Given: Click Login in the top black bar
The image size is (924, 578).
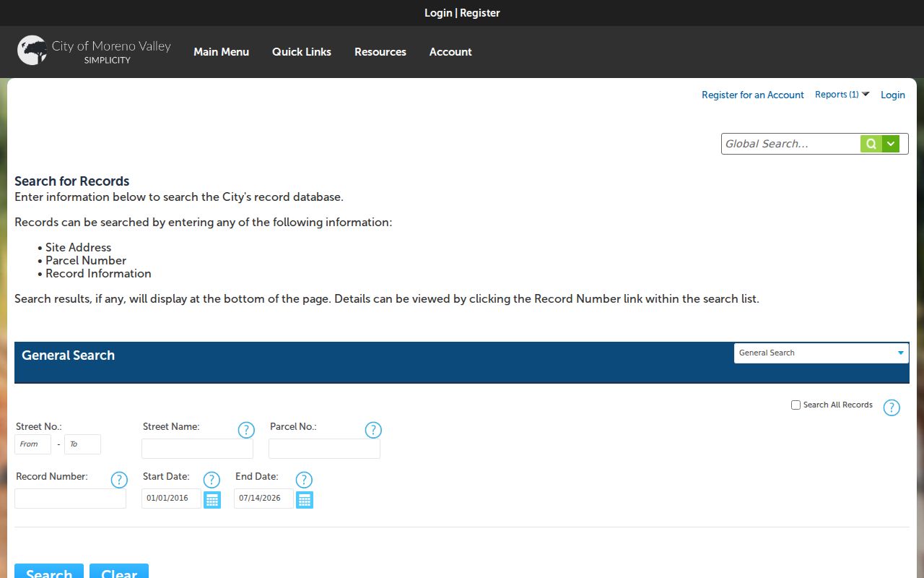Looking at the screenshot, I should [x=438, y=13].
